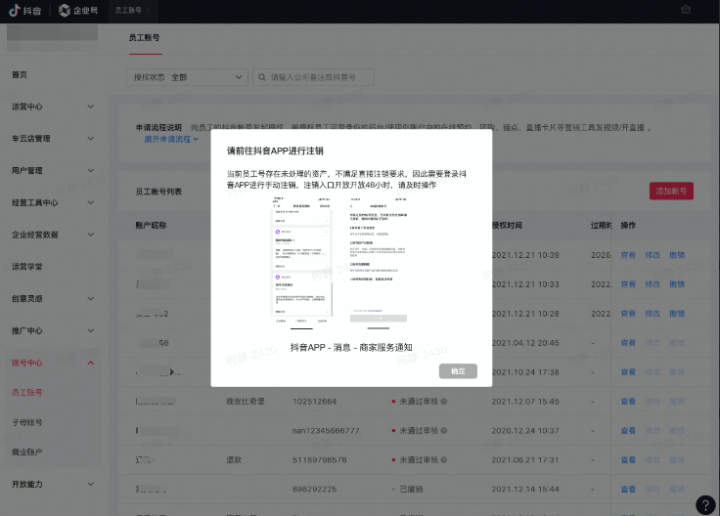Click 撤销 for 2021.12.21 10:33 row
The width and height of the screenshot is (720, 516).
point(677,284)
